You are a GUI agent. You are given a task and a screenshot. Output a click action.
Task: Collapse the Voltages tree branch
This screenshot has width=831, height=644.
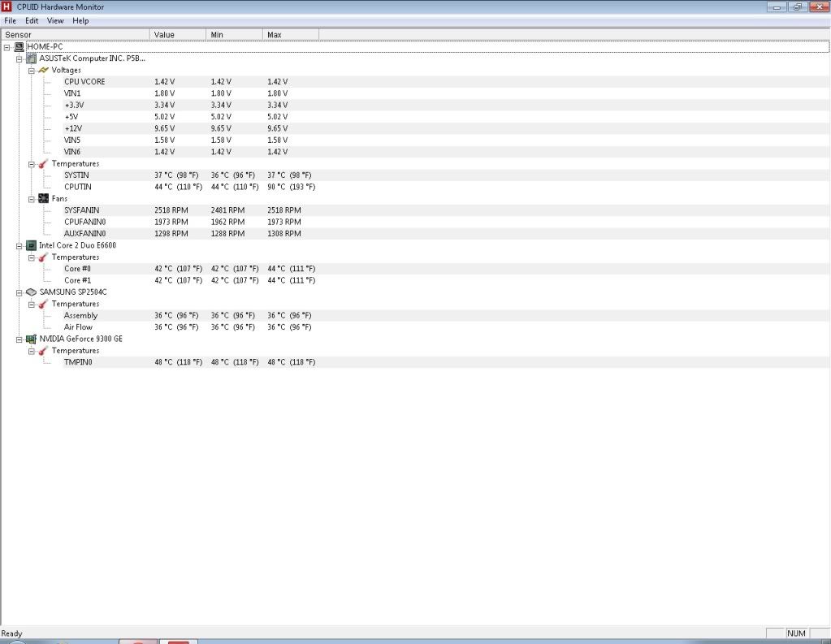coord(32,71)
